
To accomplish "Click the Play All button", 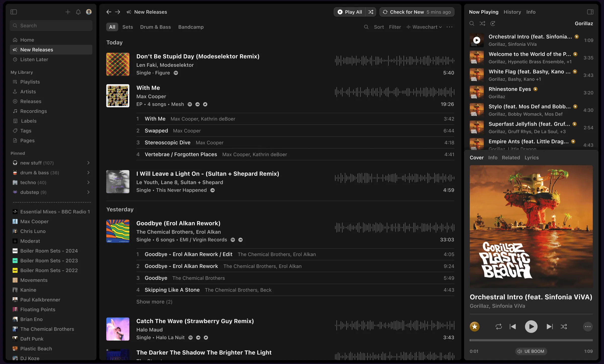I will [x=350, y=12].
